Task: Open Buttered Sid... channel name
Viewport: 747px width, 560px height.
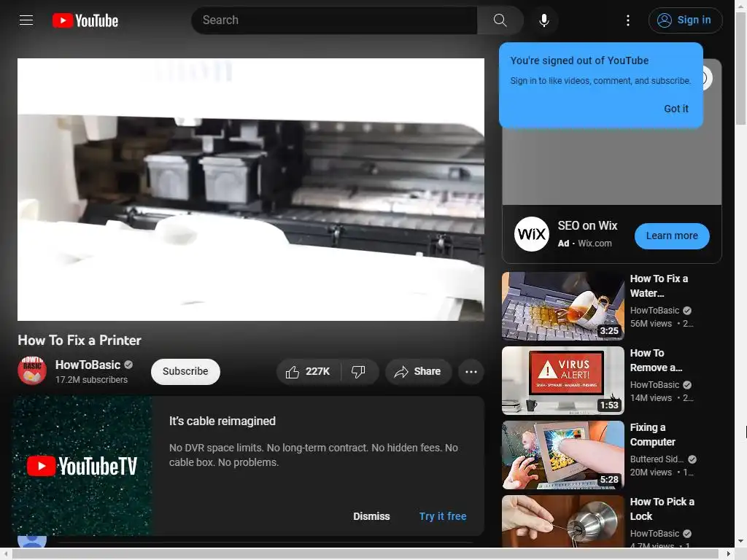Action: tap(657, 459)
